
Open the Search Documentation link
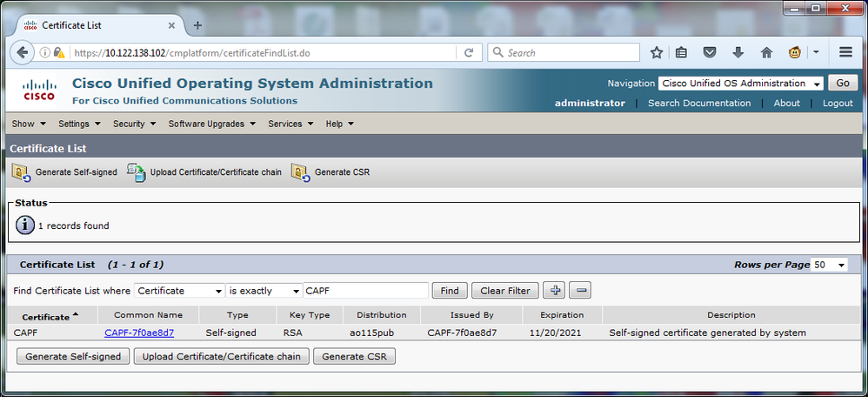pos(699,103)
